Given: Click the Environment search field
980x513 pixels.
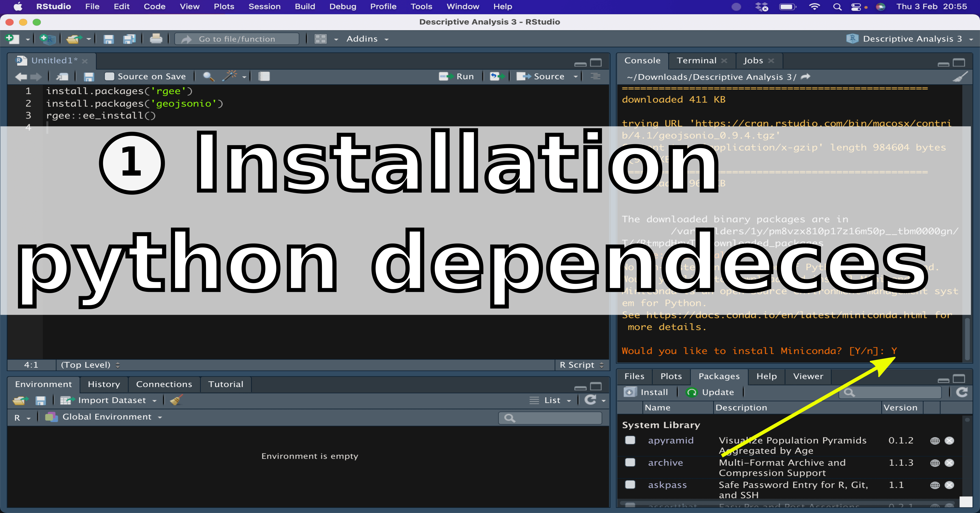Looking at the screenshot, I should click(550, 418).
